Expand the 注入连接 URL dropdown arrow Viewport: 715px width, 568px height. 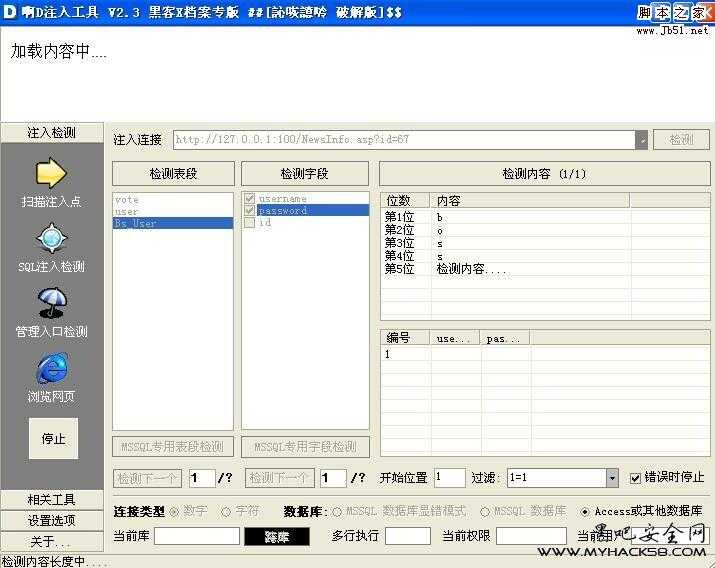[x=642, y=140]
